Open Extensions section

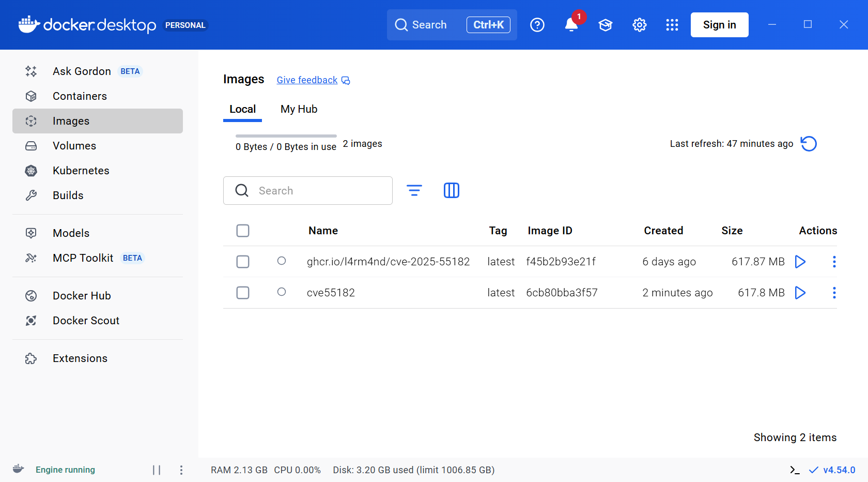pos(98,358)
